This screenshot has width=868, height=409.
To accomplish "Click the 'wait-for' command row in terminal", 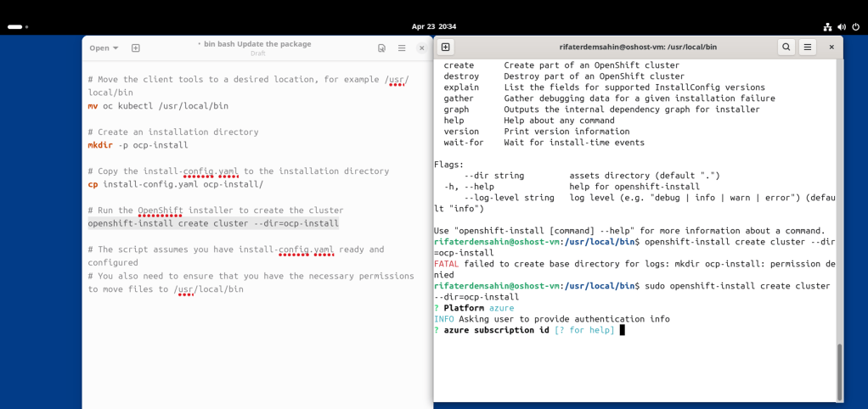I will pos(544,143).
